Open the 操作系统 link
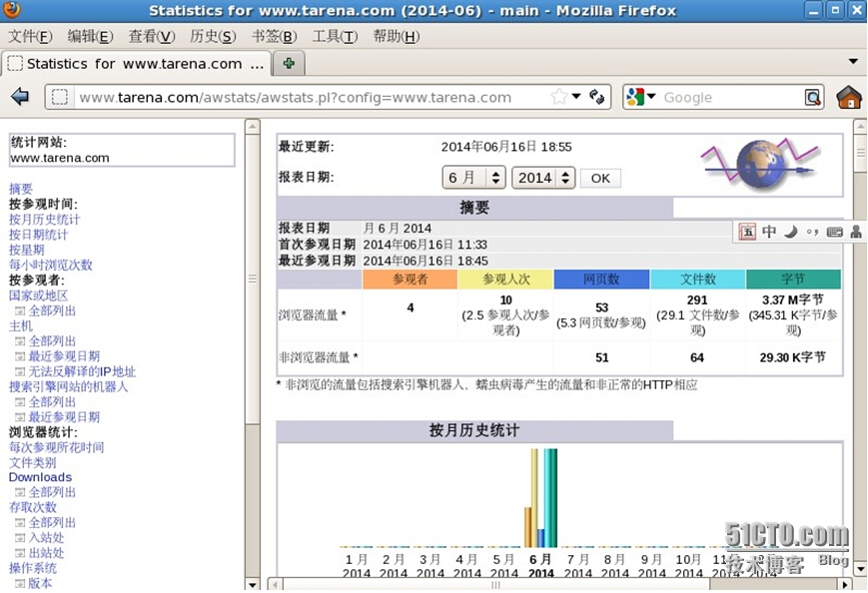The height and width of the screenshot is (593, 868). [33, 568]
